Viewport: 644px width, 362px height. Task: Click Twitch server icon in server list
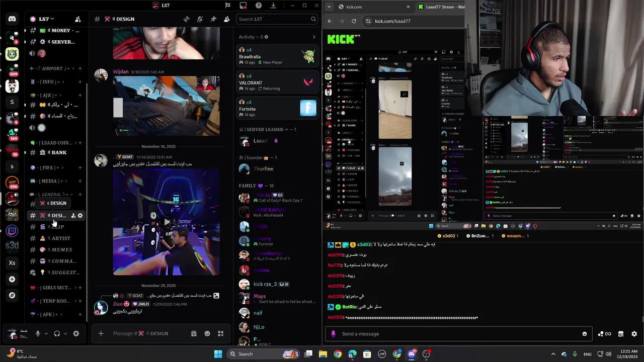[x=12, y=231]
